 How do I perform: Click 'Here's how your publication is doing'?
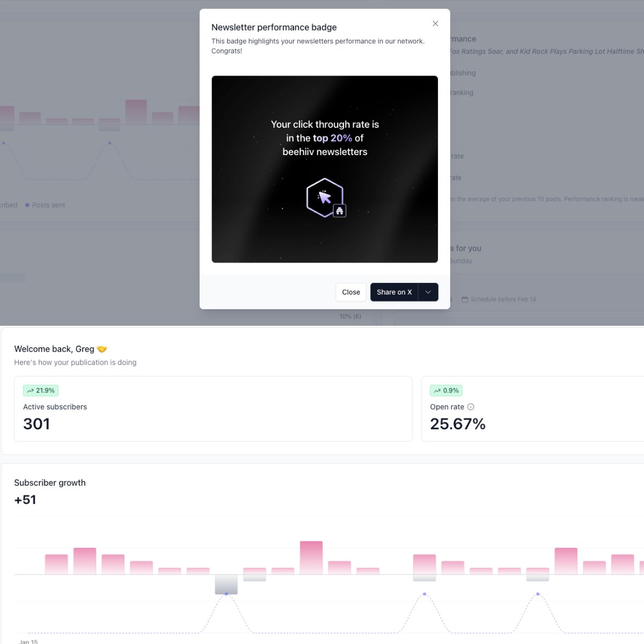click(75, 362)
